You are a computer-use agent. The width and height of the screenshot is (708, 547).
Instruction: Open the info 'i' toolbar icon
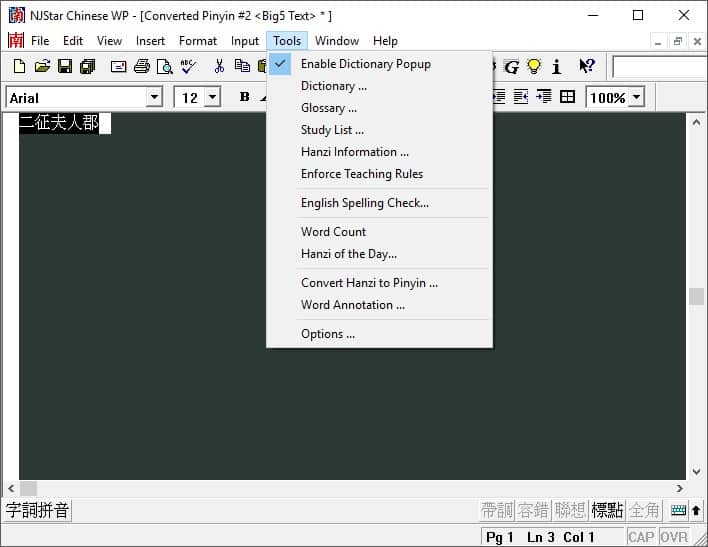click(557, 66)
